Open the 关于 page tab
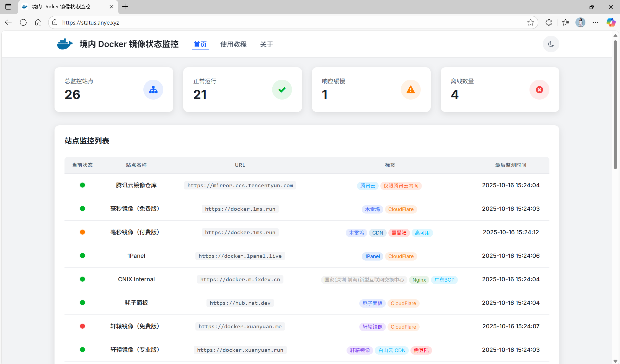Screen dimensions: 620x364 tap(267, 44)
